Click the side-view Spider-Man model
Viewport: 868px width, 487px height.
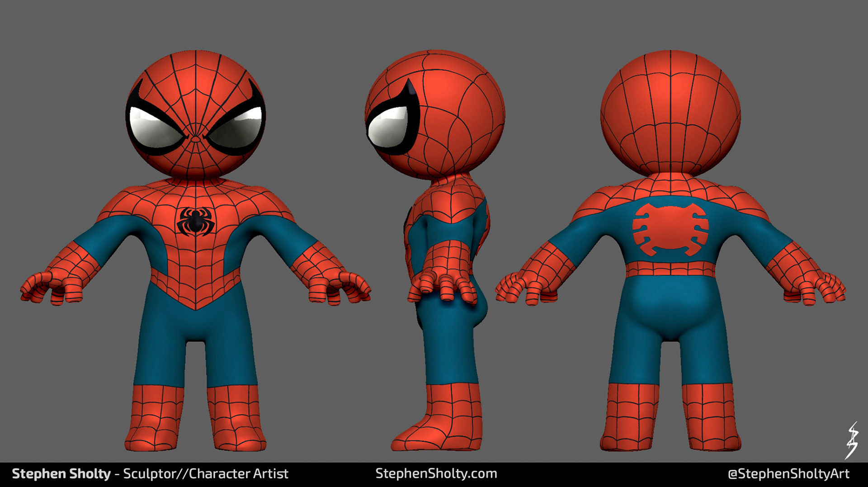pyautogui.click(x=434, y=251)
